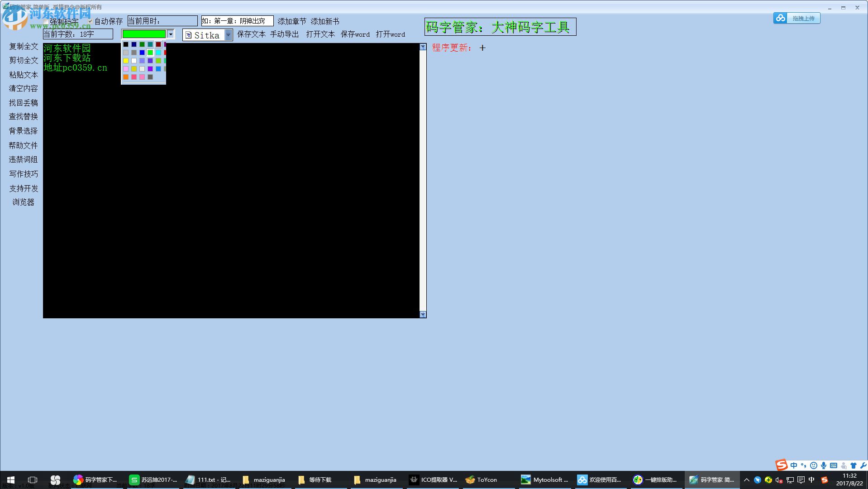868x489 pixels.
Task: Pick the selected bright green swatch
Action: [x=150, y=53]
